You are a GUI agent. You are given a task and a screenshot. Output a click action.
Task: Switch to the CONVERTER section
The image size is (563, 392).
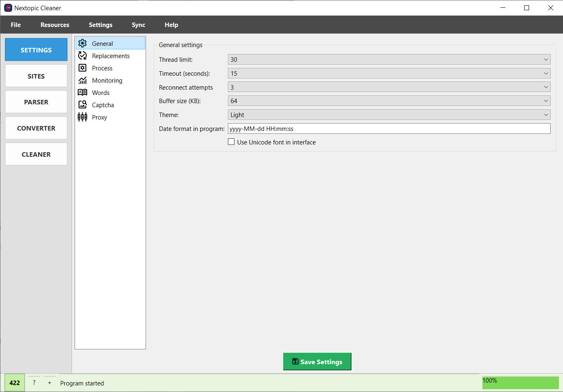[x=36, y=128]
